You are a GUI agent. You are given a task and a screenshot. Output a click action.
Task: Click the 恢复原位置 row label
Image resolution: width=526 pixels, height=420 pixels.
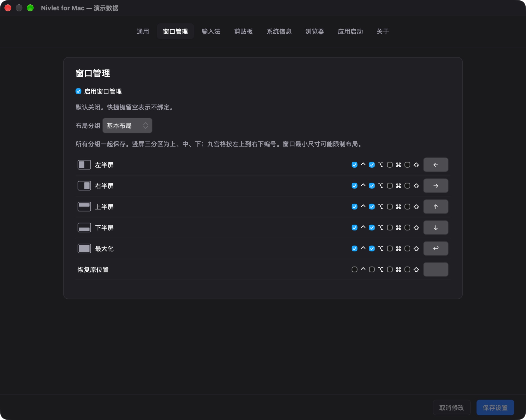tap(93, 269)
